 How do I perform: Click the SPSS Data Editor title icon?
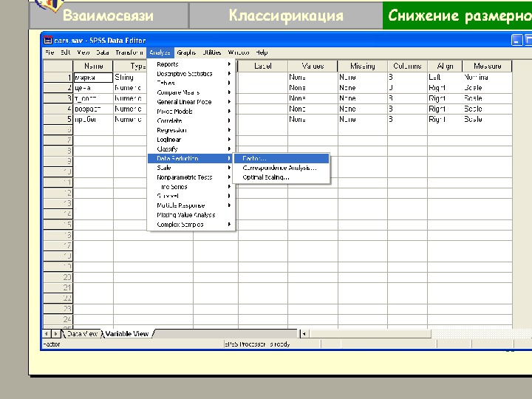48,41
